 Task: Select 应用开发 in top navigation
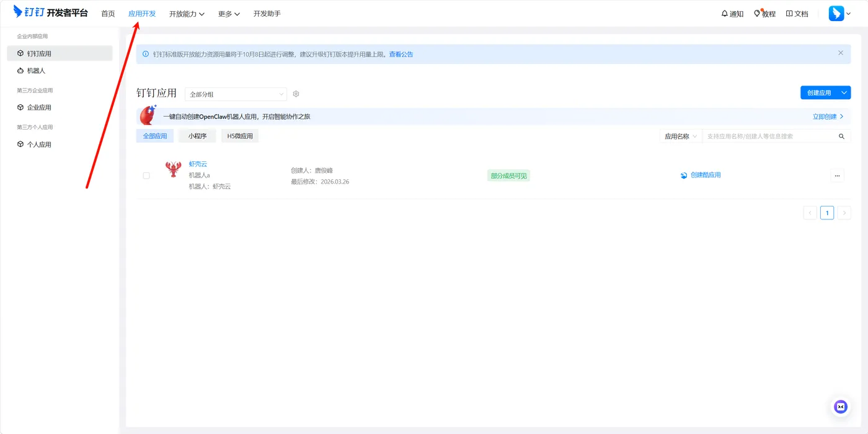pyautogui.click(x=142, y=14)
